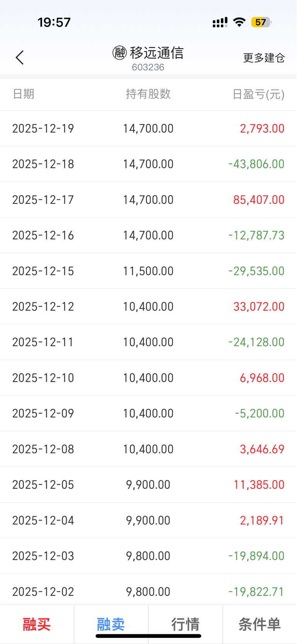Open the 2025-12-18 row showing -43,806.00

(x=148, y=164)
